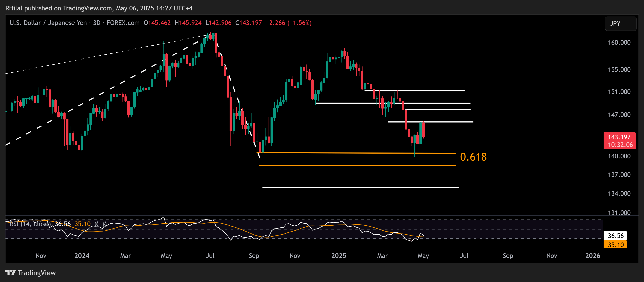Click the 151.000 price axis label
Viewport: 644px width, 282px height.
point(619,91)
